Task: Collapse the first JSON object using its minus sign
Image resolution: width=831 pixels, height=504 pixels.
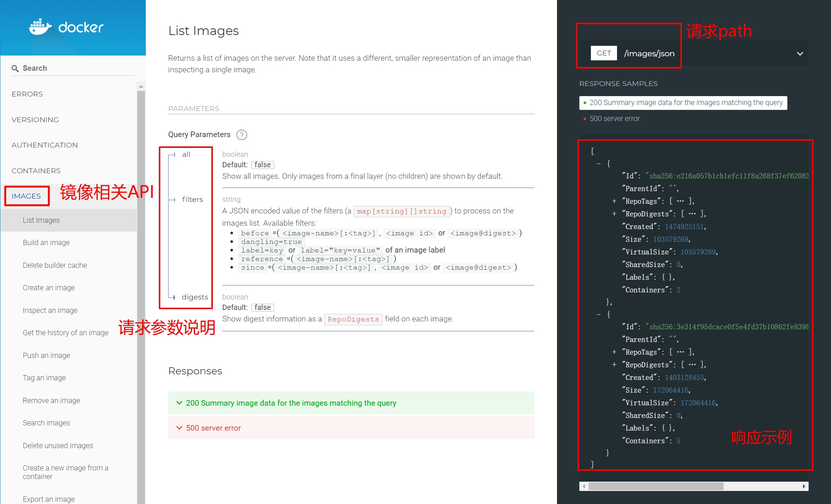Action: pyautogui.click(x=599, y=164)
